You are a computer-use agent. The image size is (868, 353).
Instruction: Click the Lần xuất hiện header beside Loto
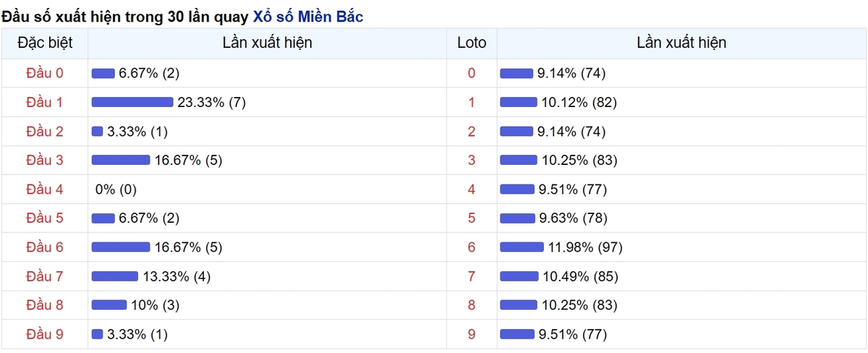pyautogui.click(x=681, y=43)
